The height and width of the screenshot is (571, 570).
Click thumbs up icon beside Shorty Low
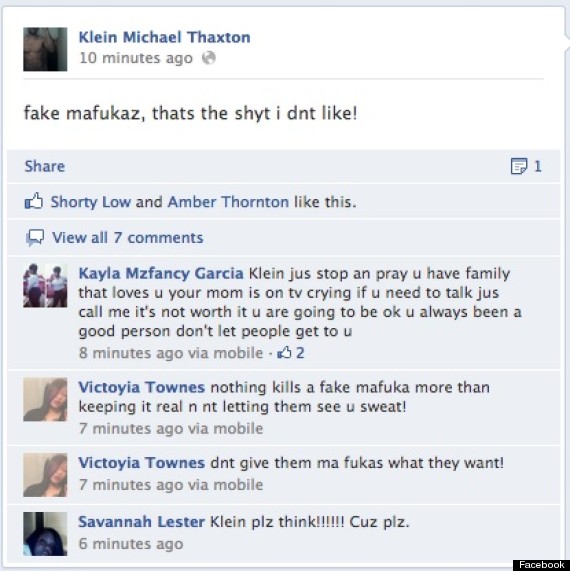[x=34, y=201]
